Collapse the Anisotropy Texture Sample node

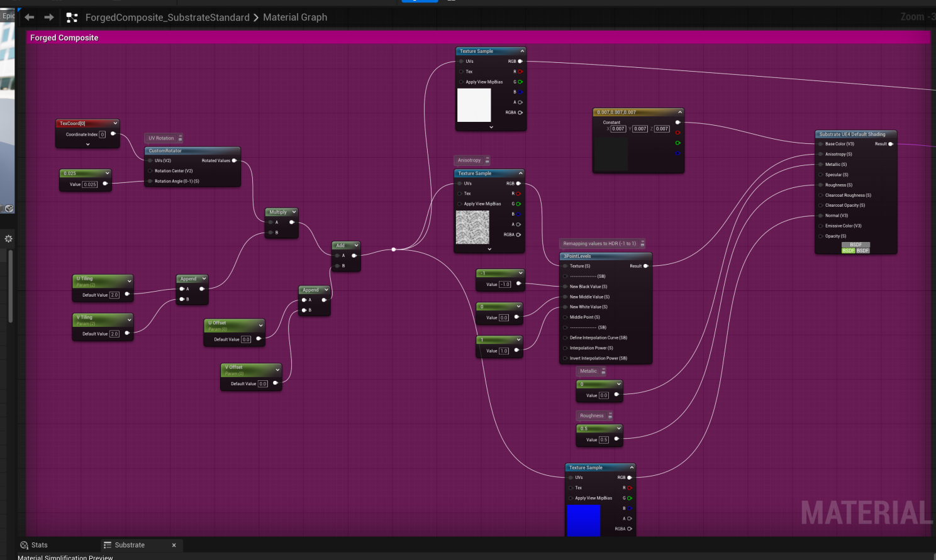pos(520,173)
